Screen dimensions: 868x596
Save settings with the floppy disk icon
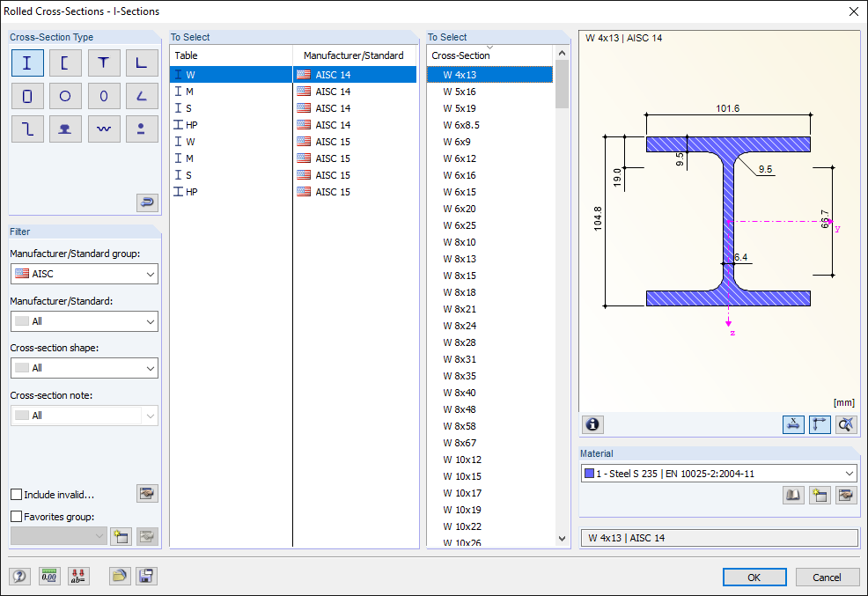coord(146,576)
